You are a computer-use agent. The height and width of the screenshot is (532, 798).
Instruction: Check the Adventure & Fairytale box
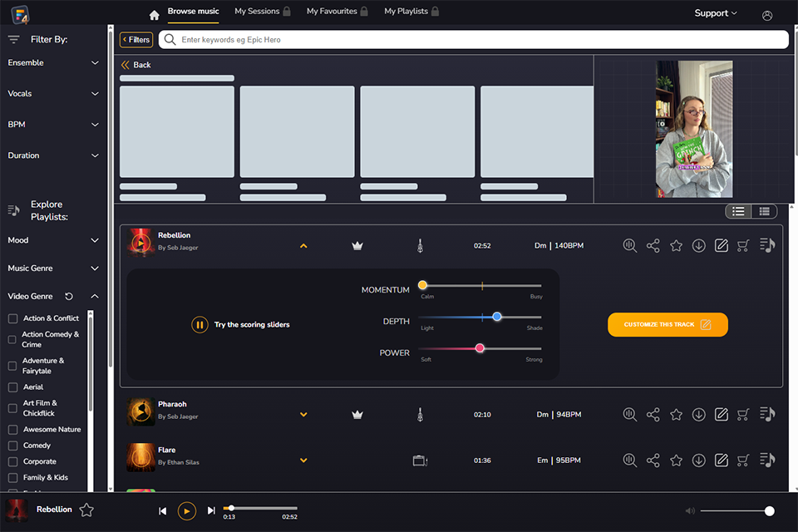tap(12, 366)
